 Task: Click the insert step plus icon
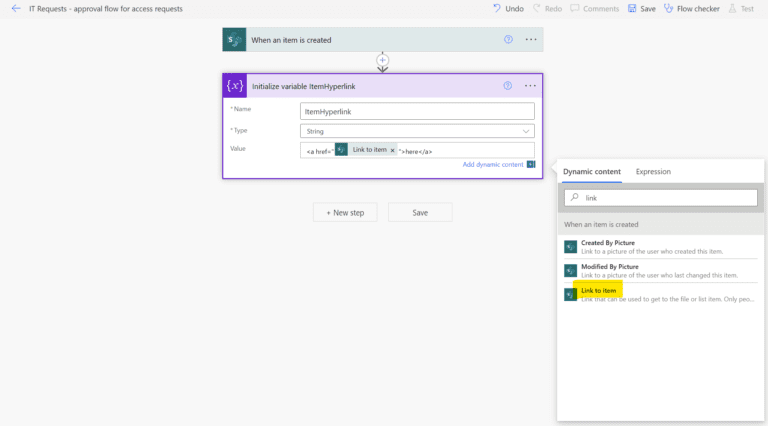pyautogui.click(x=382, y=61)
